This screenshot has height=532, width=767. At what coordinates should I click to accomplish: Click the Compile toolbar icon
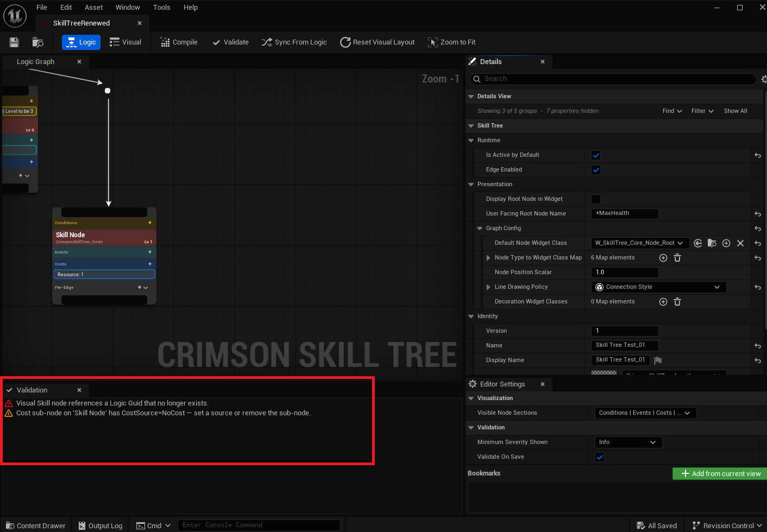(x=165, y=42)
